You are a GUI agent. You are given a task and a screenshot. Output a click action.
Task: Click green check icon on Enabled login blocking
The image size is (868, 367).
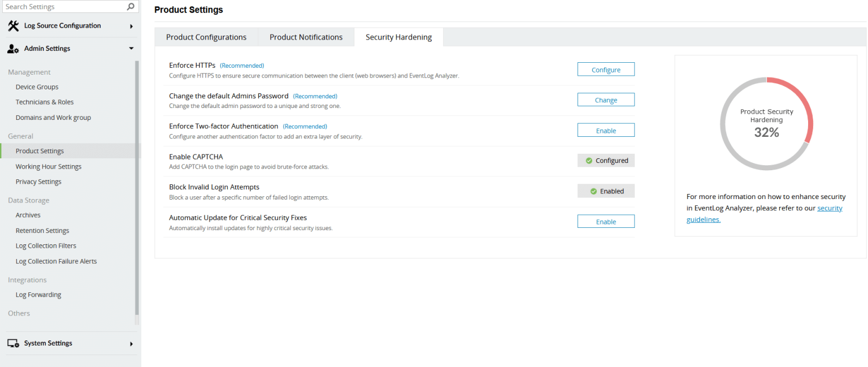pyautogui.click(x=593, y=191)
